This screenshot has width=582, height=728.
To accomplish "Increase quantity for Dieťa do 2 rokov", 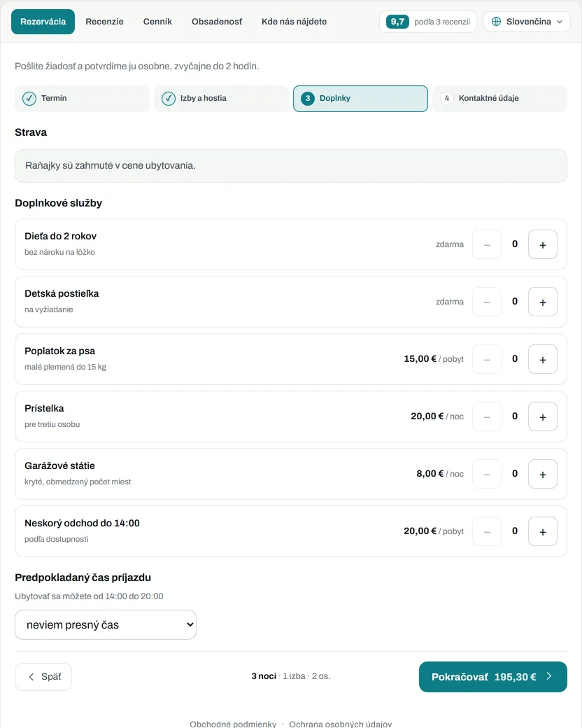I will (543, 244).
